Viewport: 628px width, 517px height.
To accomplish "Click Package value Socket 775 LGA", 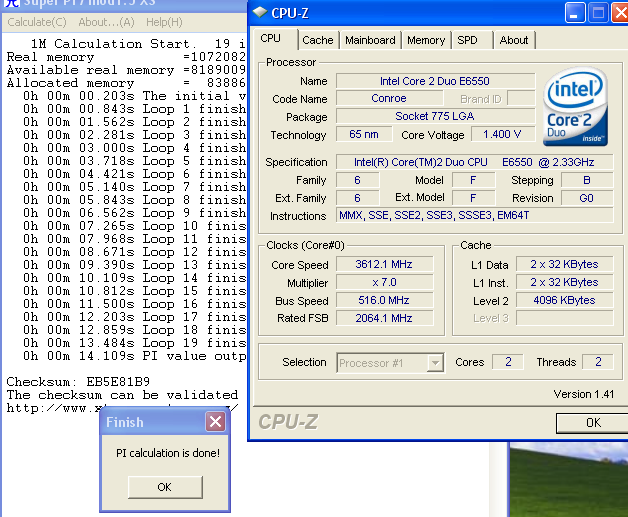I will coord(435,116).
